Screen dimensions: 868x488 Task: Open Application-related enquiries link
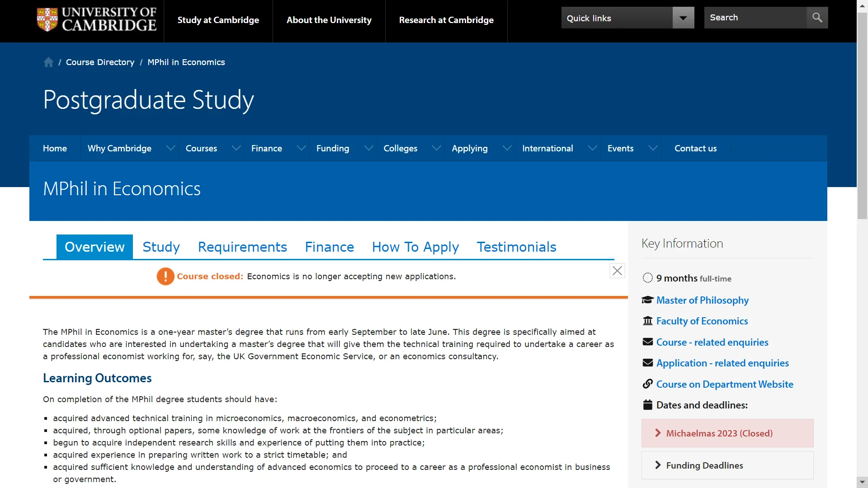point(722,363)
